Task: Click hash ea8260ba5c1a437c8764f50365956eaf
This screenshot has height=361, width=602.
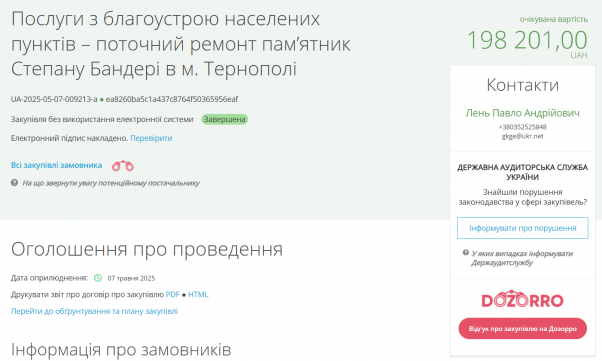Action: pyautogui.click(x=172, y=99)
